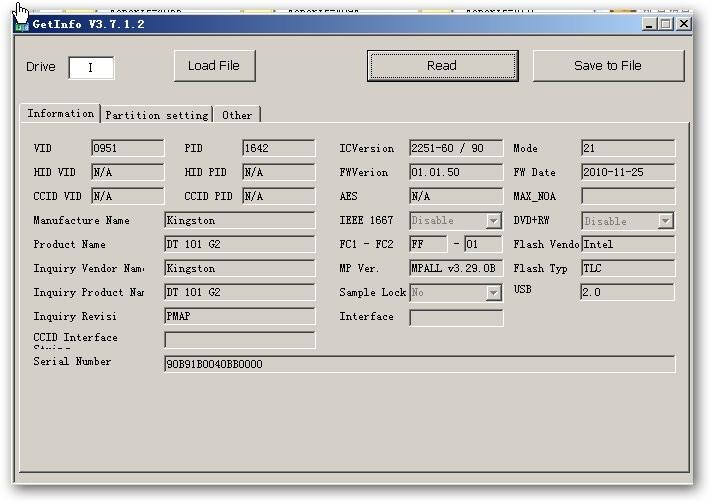This screenshot has width=711, height=503.
Task: Click the Flash Vendor field Intel
Action: coord(628,244)
